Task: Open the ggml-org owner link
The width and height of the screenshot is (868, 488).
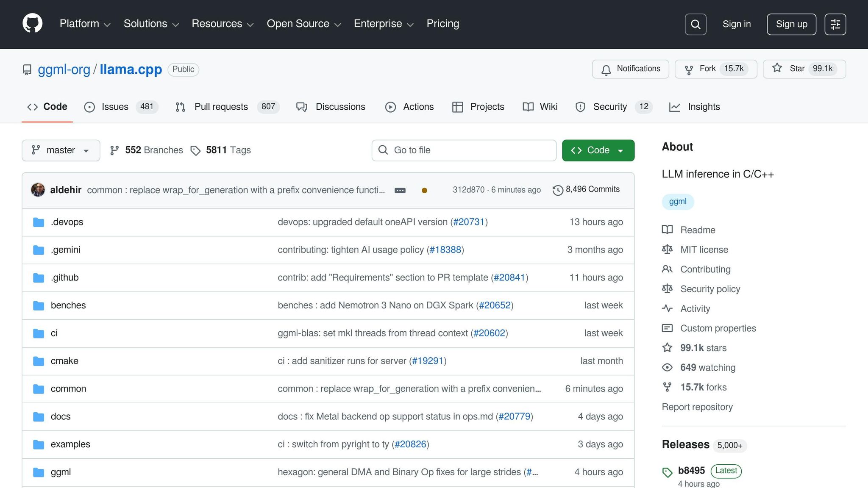Action: pos(64,69)
